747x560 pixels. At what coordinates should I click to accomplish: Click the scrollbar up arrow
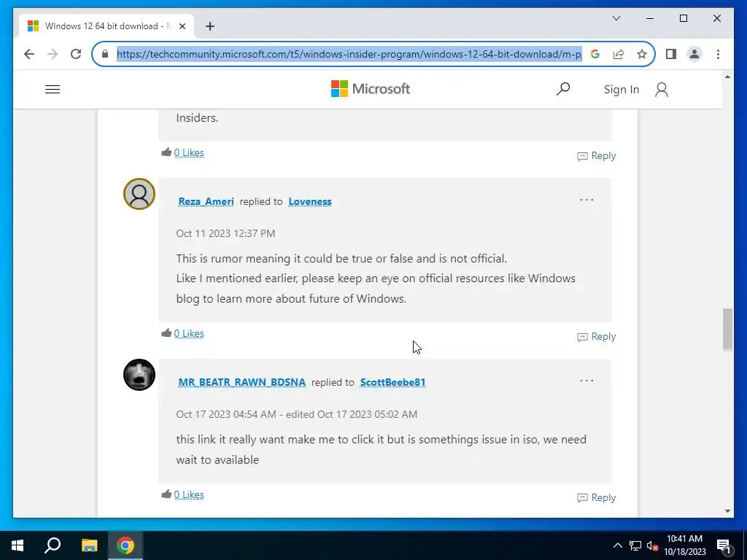tap(727, 77)
